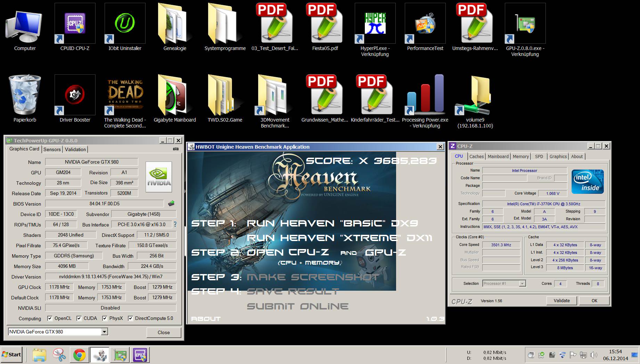Click the OK button in CPU-Z

click(594, 300)
